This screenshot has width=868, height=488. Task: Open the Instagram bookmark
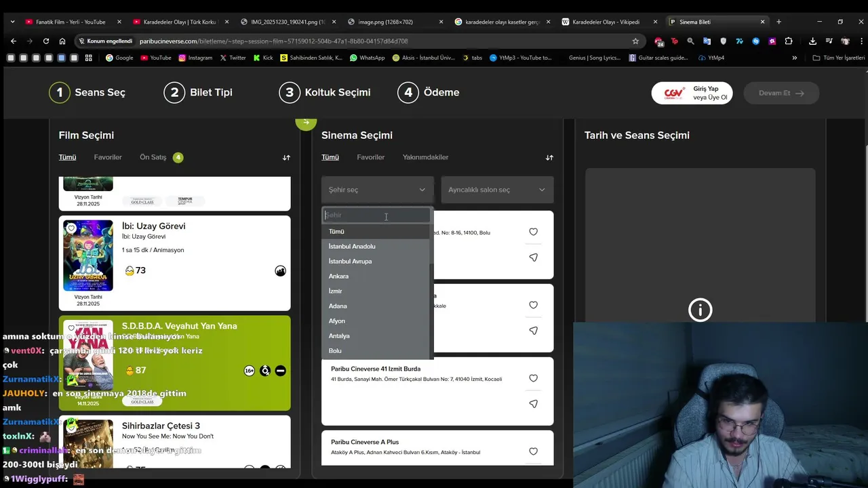tap(195, 58)
